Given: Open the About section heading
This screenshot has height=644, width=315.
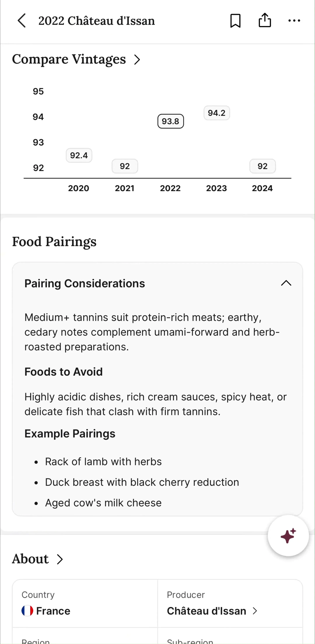Looking at the screenshot, I should click(30, 559).
